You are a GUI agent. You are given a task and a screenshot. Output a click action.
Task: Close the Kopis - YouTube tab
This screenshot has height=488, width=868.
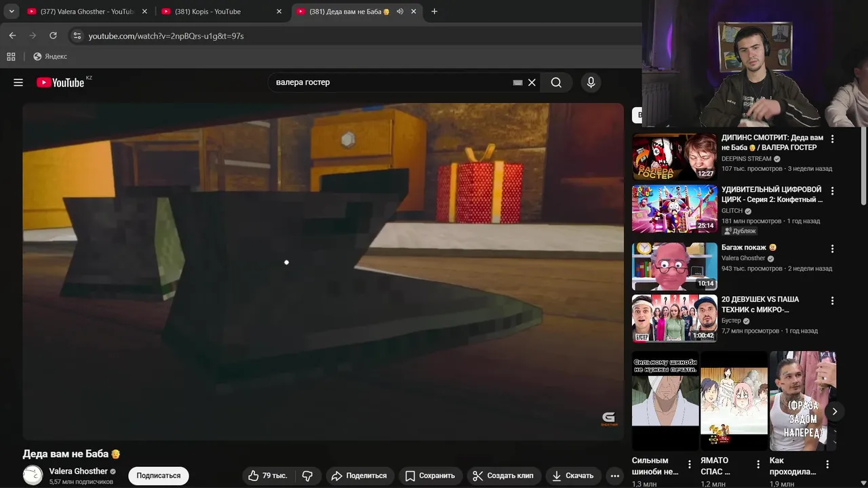(x=279, y=12)
